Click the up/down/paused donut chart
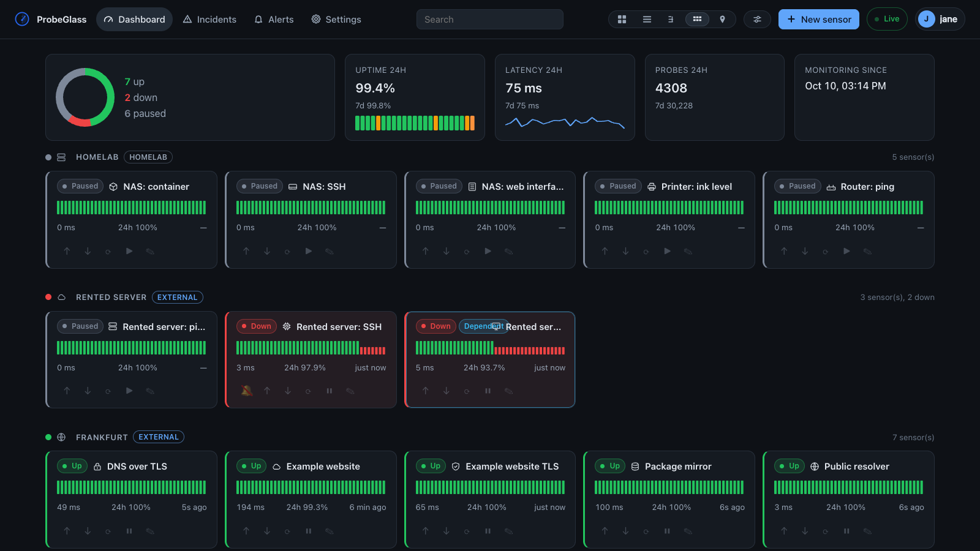980x551 pixels. (x=85, y=97)
